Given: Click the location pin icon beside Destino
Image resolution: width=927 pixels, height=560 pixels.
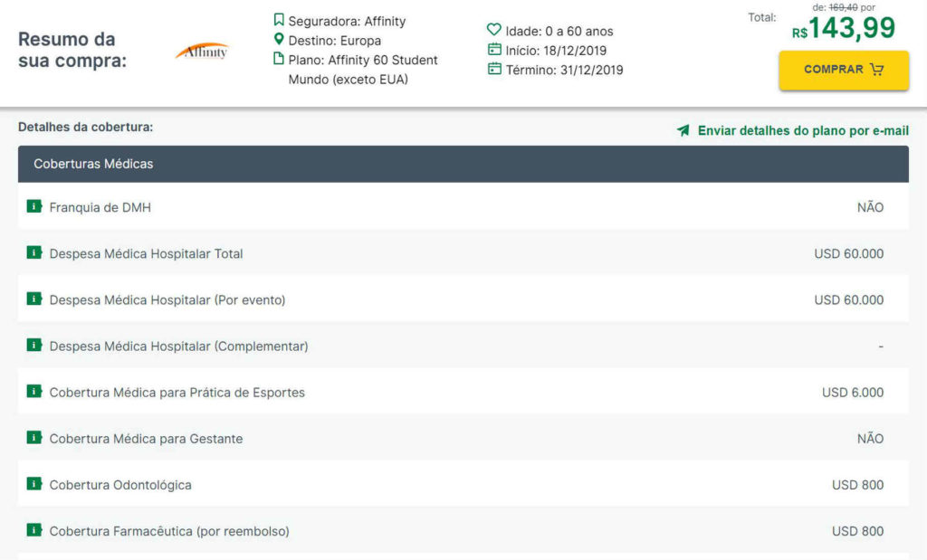Looking at the screenshot, I should [279, 40].
